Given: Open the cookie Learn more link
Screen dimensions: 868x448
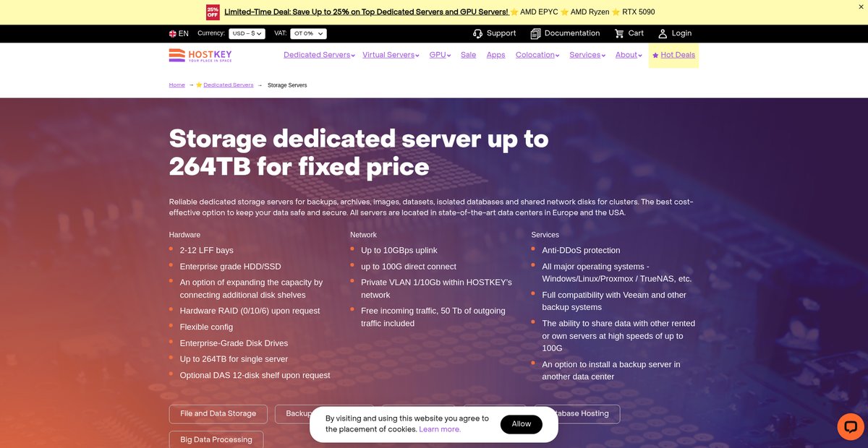Looking at the screenshot, I should pyautogui.click(x=440, y=429).
